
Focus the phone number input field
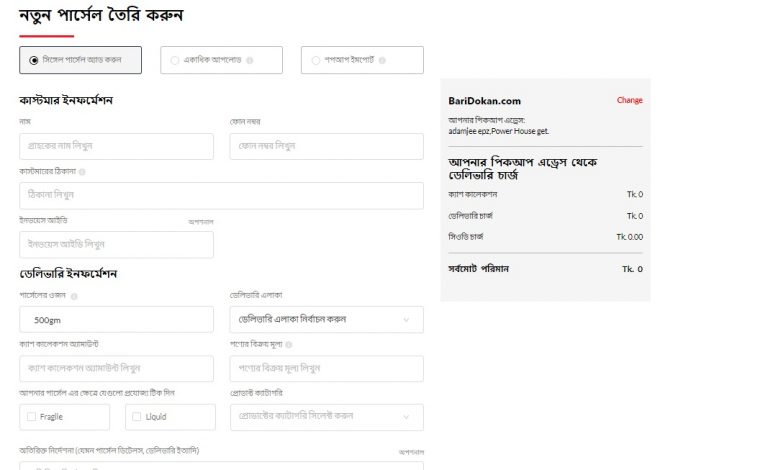click(326, 146)
